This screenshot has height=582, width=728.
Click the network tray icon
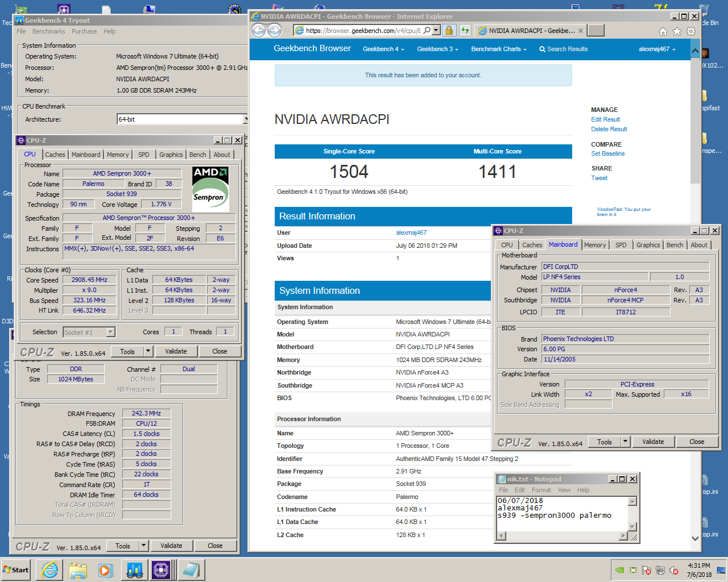(660, 570)
